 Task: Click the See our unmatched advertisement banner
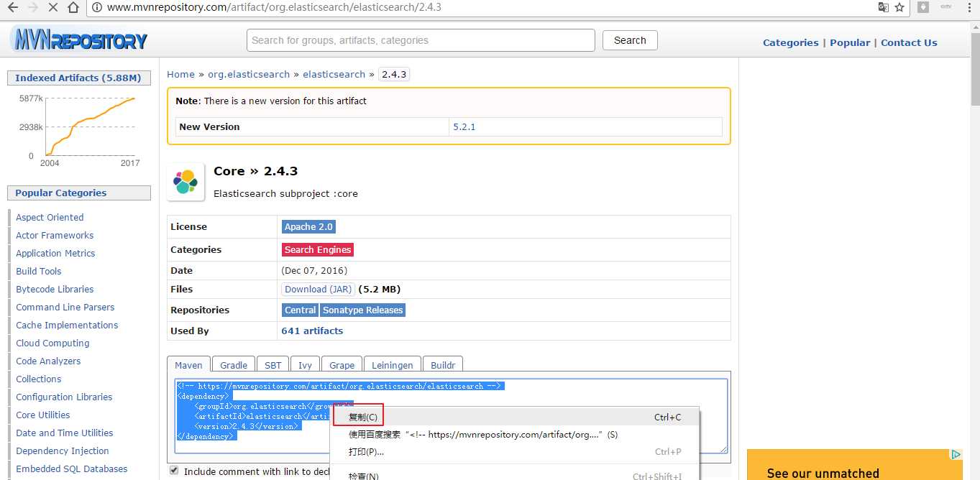(855, 465)
